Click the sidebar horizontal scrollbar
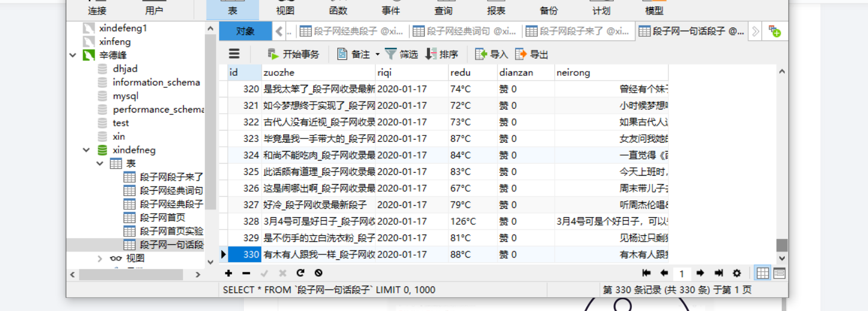 pyautogui.click(x=132, y=274)
